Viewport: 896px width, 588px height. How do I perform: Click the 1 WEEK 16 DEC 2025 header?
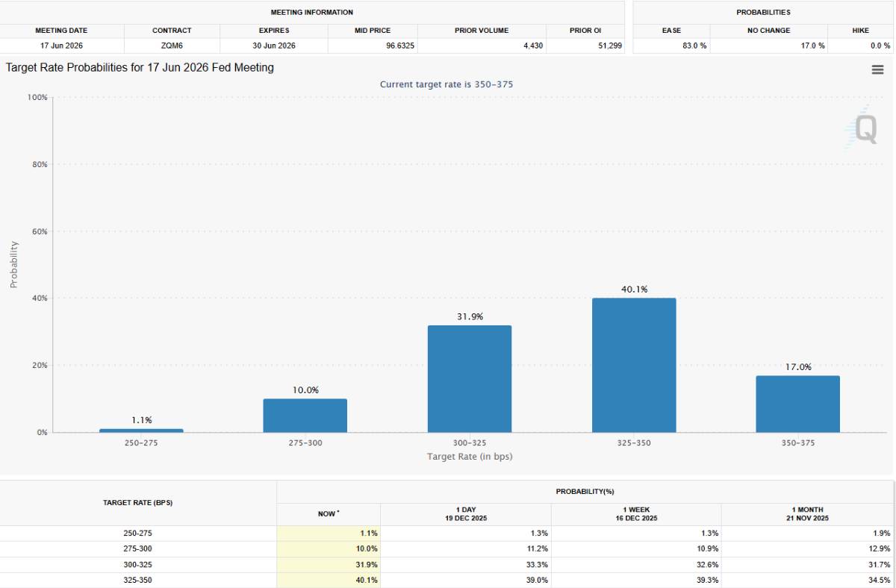click(x=636, y=514)
